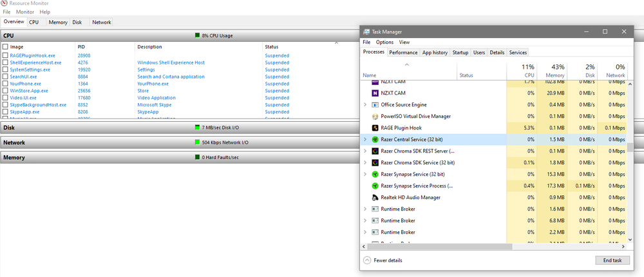Click the Razer Chroma SDK REST Server icon
Viewport: 644px width, 277px height.
coord(375,151)
